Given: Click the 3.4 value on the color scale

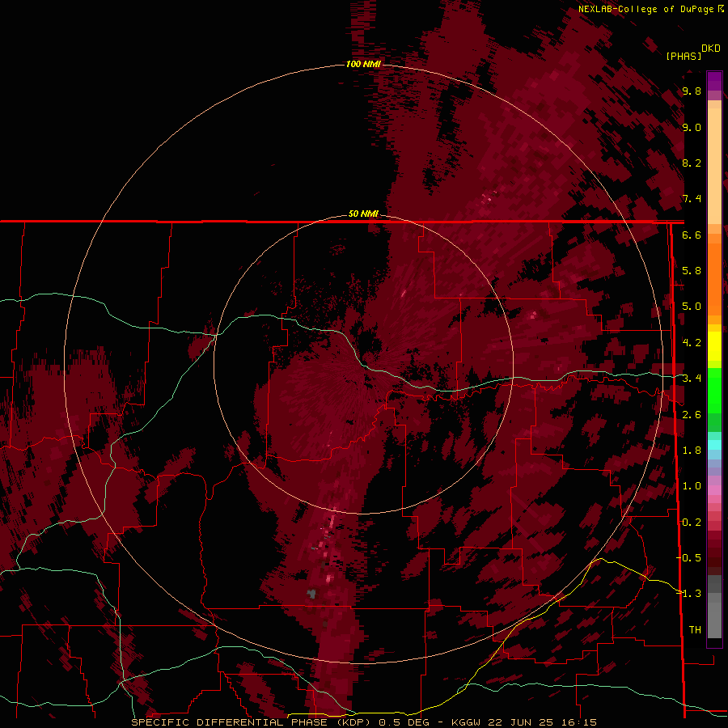Looking at the screenshot, I should pos(692,379).
